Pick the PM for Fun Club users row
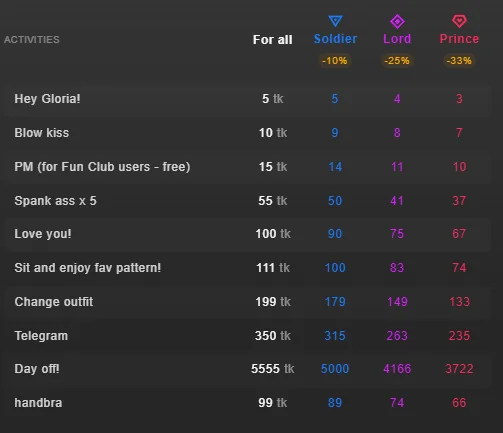503x433 pixels. (x=247, y=167)
